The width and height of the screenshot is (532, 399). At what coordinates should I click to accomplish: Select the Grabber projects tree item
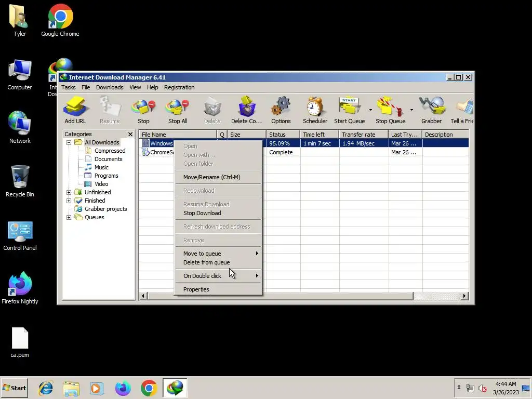pos(101,209)
